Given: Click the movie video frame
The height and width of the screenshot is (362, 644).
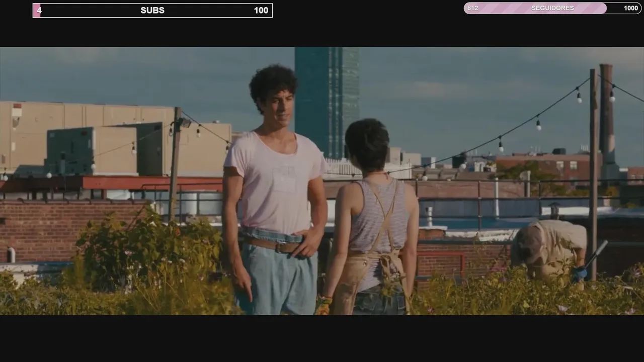Looking at the screenshot, I should click(322, 181).
